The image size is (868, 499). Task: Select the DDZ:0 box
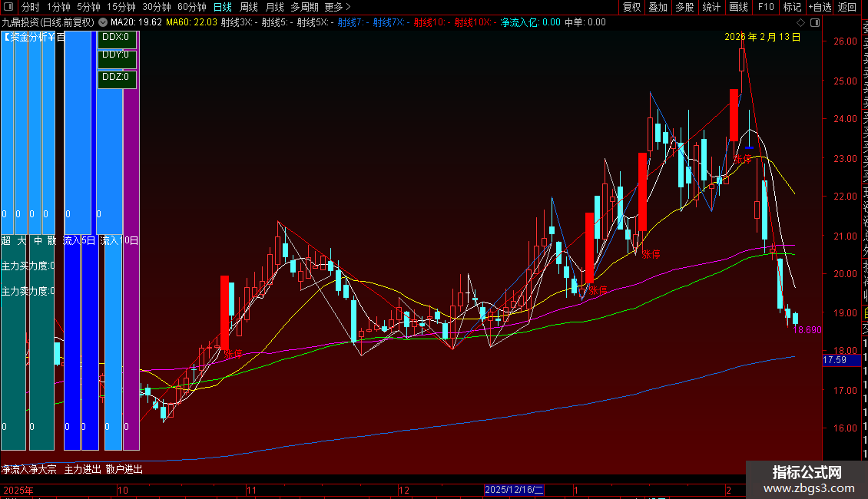click(116, 78)
